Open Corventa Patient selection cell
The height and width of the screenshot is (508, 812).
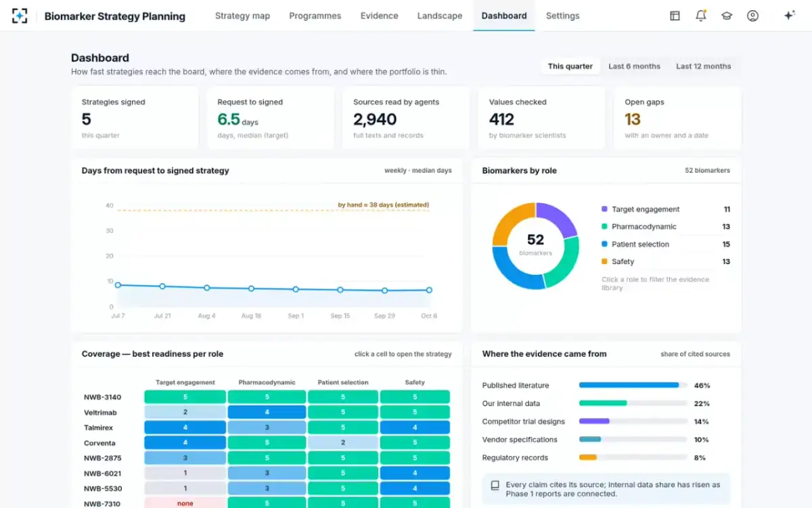click(343, 442)
